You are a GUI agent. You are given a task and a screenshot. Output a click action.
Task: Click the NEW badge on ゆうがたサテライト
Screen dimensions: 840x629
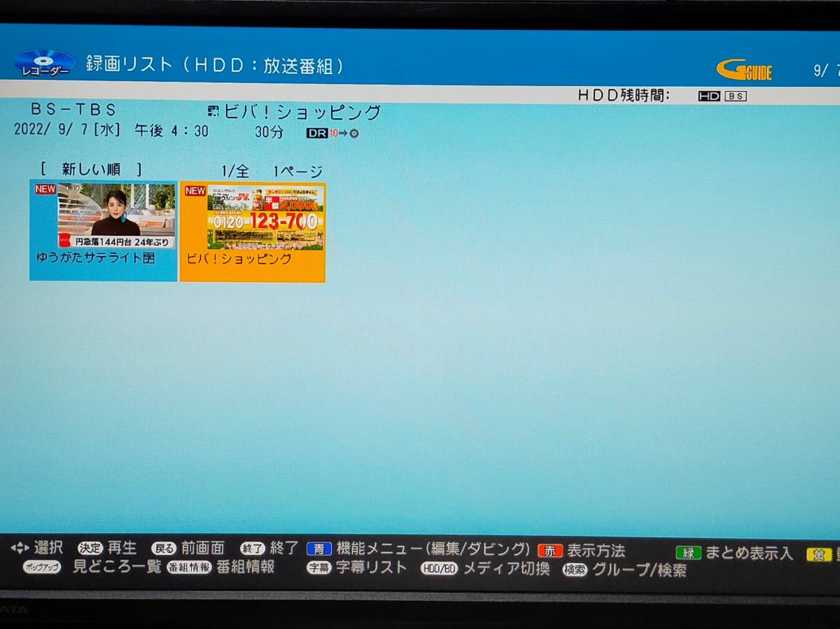(x=45, y=189)
